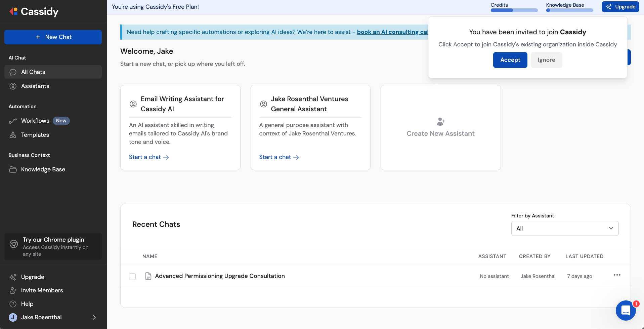The image size is (644, 329).
Task: Click the Chrome plugin icon
Action: (14, 244)
